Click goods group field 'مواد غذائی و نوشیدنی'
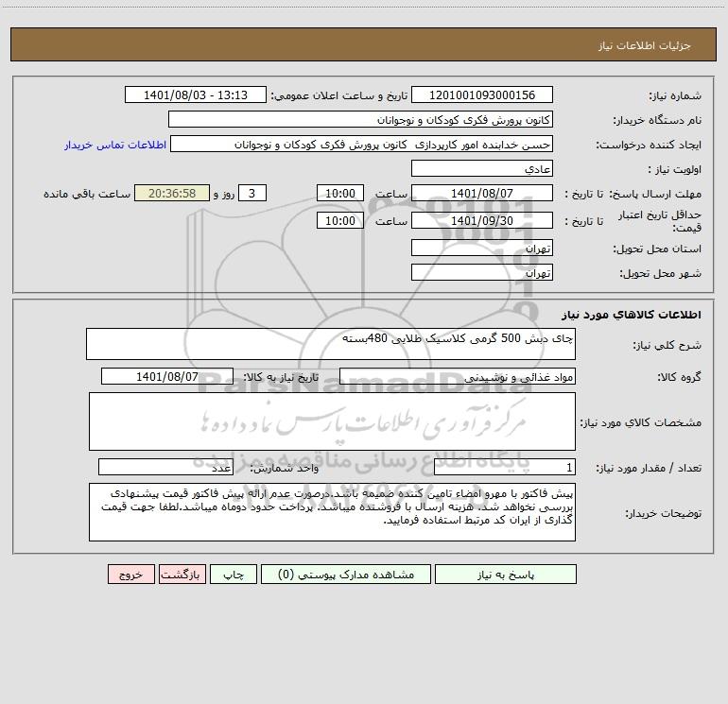Screen dimensions: 728x704 point(458,376)
